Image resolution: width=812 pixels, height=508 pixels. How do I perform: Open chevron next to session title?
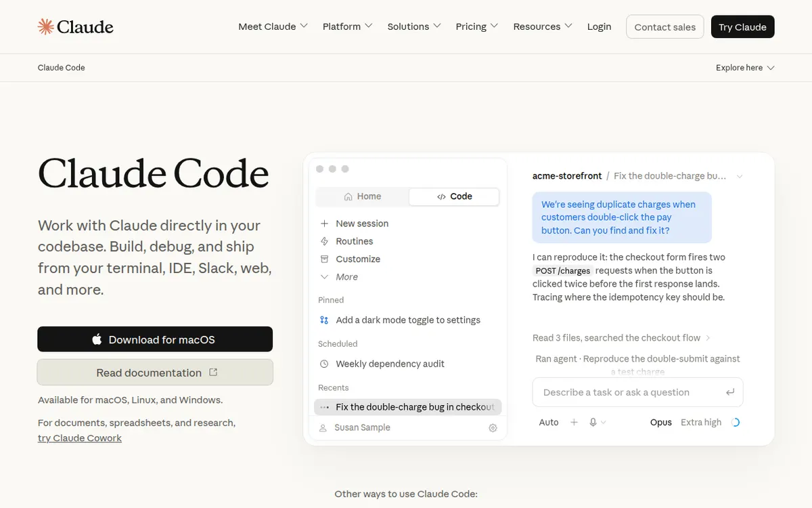pyautogui.click(x=739, y=176)
